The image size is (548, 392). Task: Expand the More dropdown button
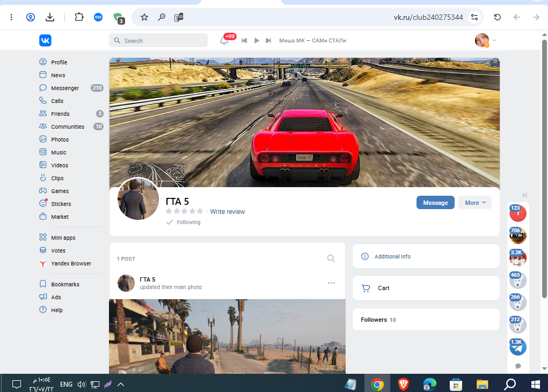(x=475, y=203)
